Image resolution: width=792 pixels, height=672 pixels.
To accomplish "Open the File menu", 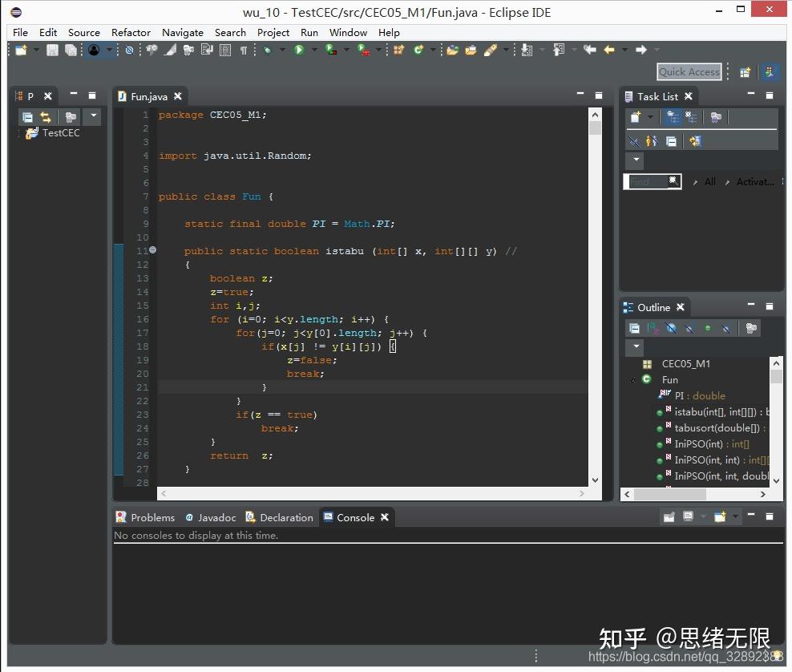I will pos(20,32).
